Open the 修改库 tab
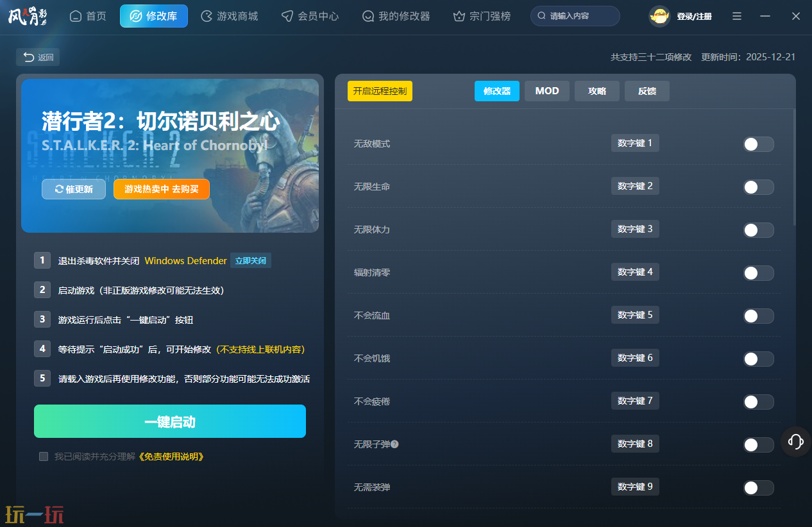The height and width of the screenshot is (527, 812). coord(154,16)
